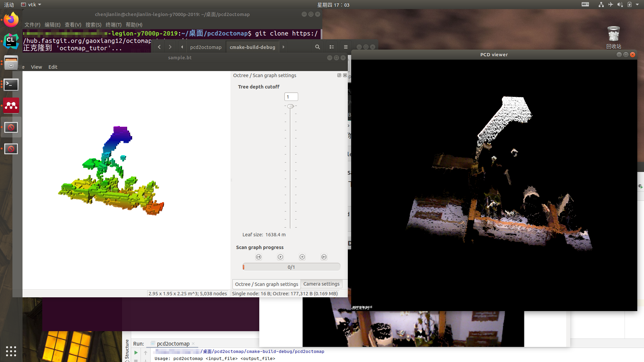
Task: Open the View menu in octovis
Action: (36, 67)
